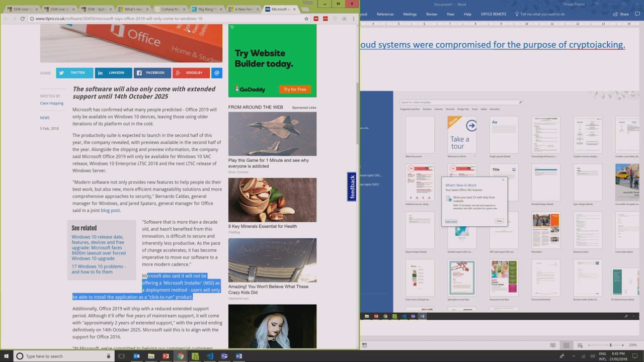Click the Business suggested search
This screenshot has height=362, width=644.
(427, 109)
